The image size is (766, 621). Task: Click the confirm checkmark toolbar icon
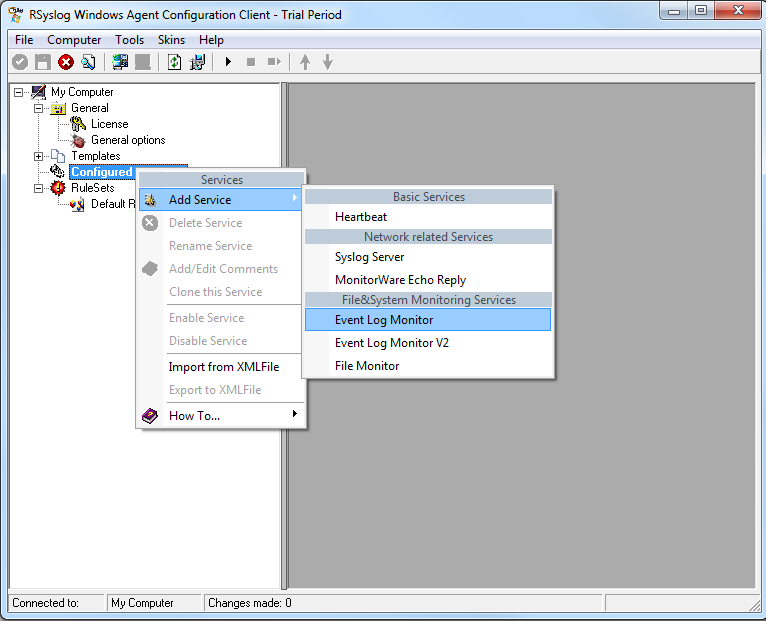point(20,62)
